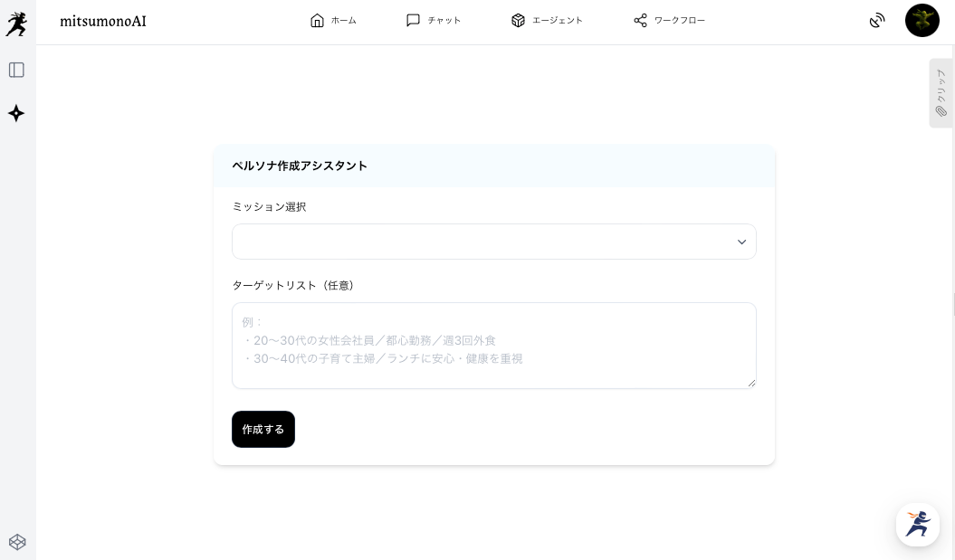Go to the ホーム text label
955x560 pixels.
point(343,21)
